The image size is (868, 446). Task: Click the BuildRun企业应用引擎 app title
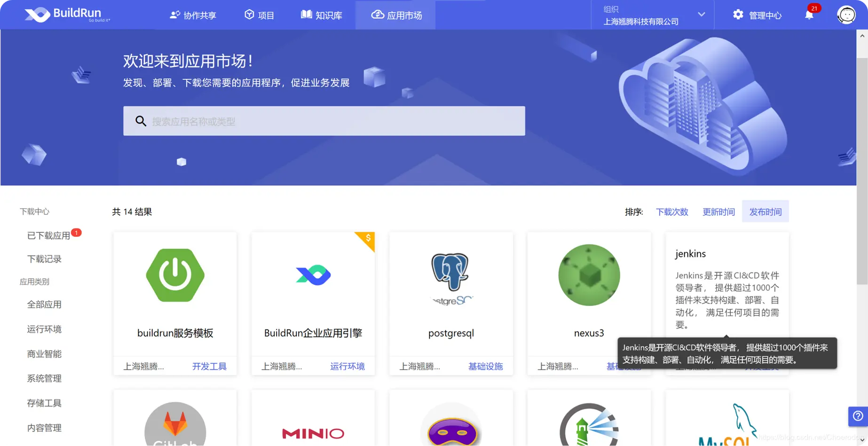[313, 333]
